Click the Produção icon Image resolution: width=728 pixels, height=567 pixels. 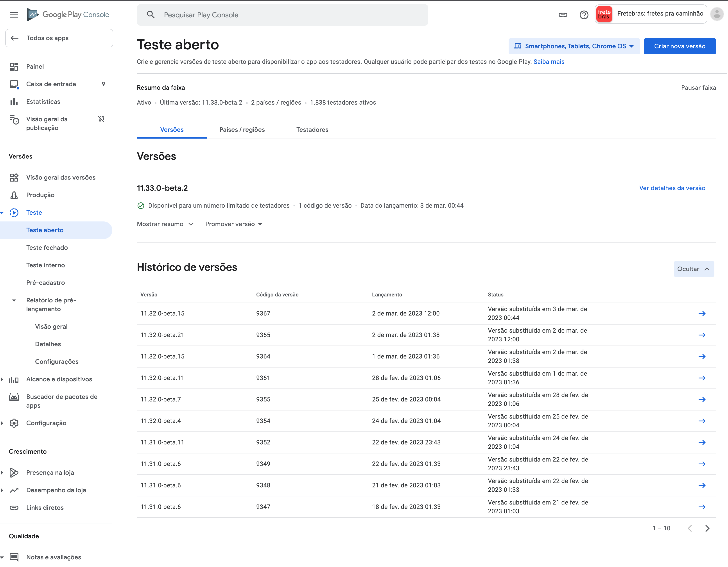coord(14,195)
